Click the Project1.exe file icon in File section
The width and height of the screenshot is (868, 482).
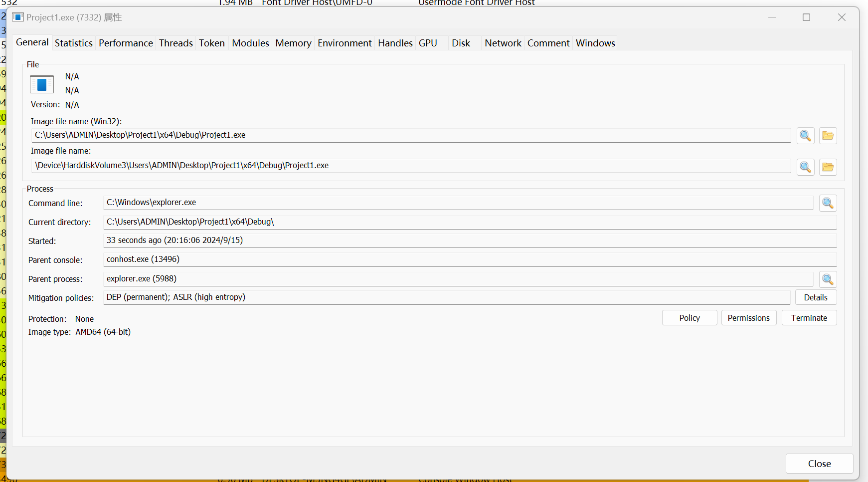42,84
